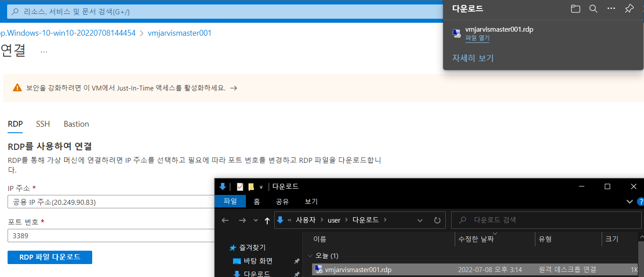This screenshot has height=277, width=644.
Task: Open the 공유 ribbon tab
Action: click(x=282, y=202)
